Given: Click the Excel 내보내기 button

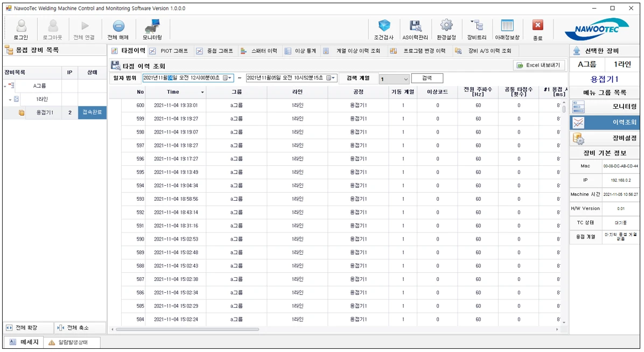Looking at the screenshot, I should point(539,65).
